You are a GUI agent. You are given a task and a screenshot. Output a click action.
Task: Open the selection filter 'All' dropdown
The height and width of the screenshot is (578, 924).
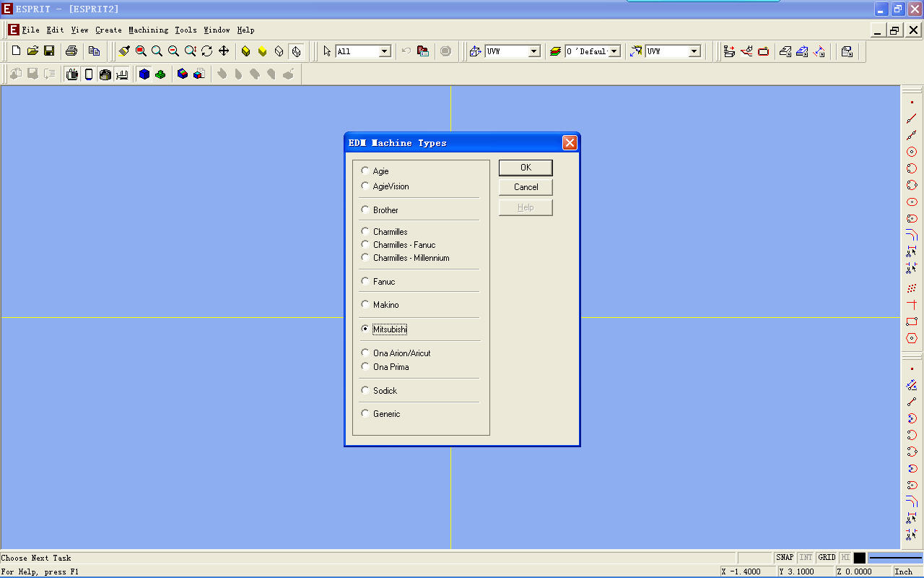tap(385, 51)
